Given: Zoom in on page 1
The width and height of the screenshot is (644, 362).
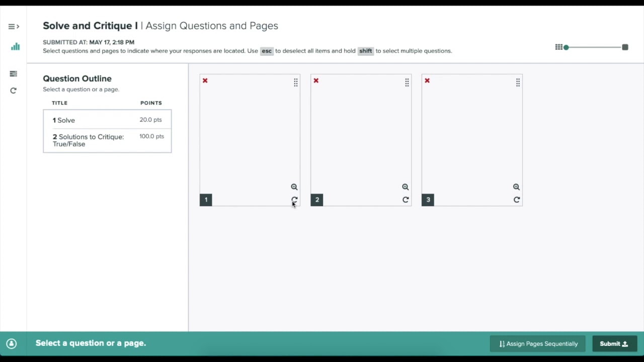Looking at the screenshot, I should [294, 187].
